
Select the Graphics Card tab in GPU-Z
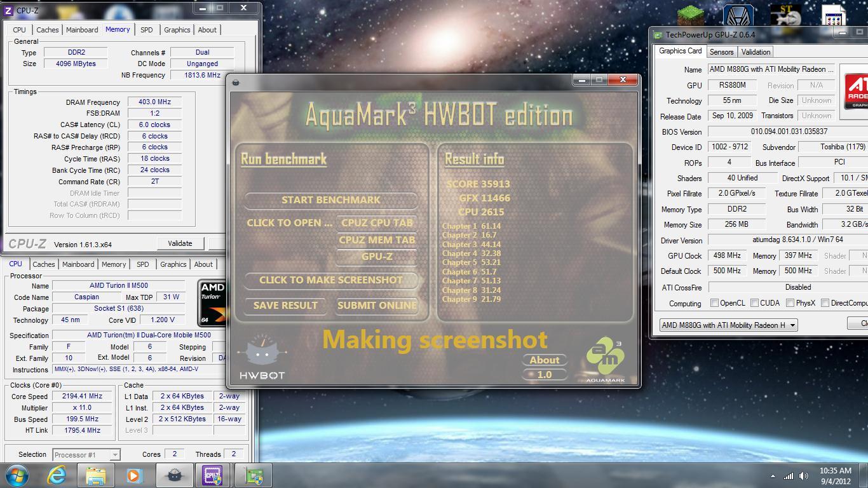(680, 51)
